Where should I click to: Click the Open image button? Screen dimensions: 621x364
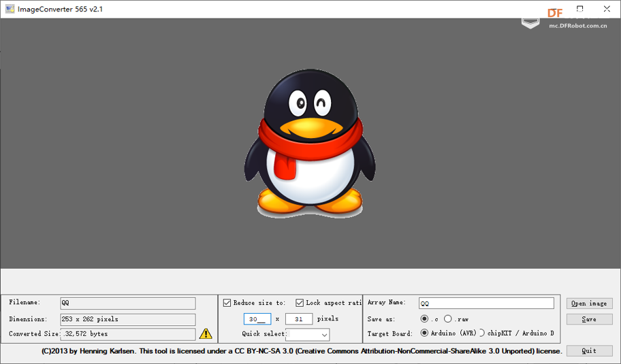coord(589,303)
